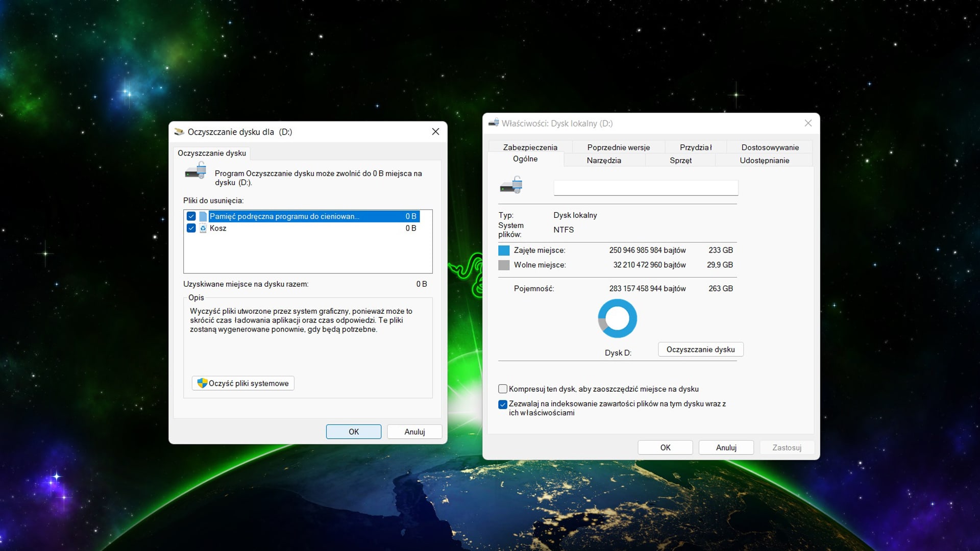Uncheck the Pamięć podręczna programu checkbox
980x551 pixels.
(191, 216)
